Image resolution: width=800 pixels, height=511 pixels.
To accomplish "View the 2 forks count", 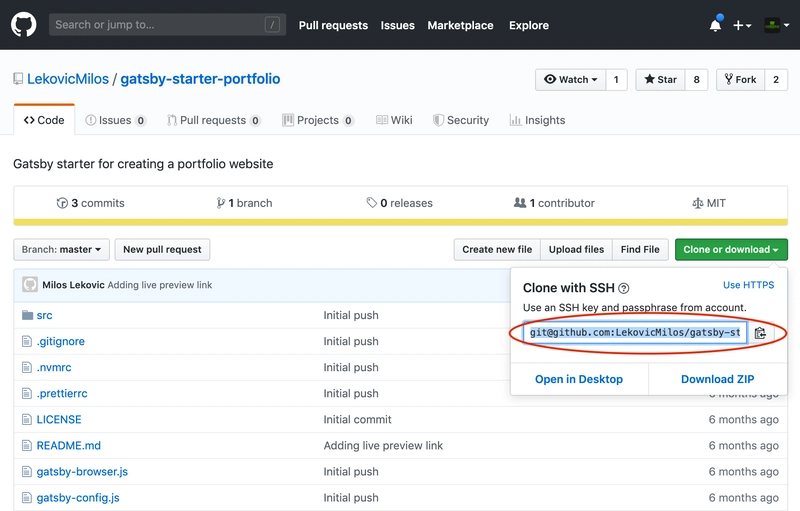I will point(776,80).
